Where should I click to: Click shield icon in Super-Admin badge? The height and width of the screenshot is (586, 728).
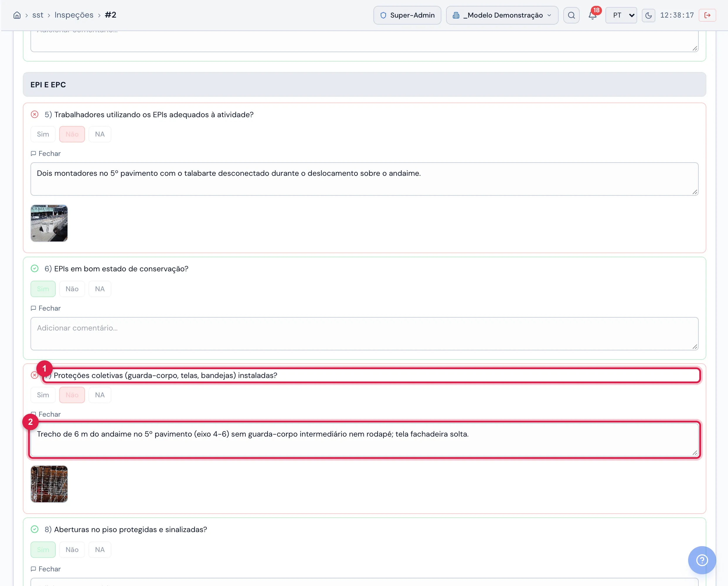(x=383, y=15)
